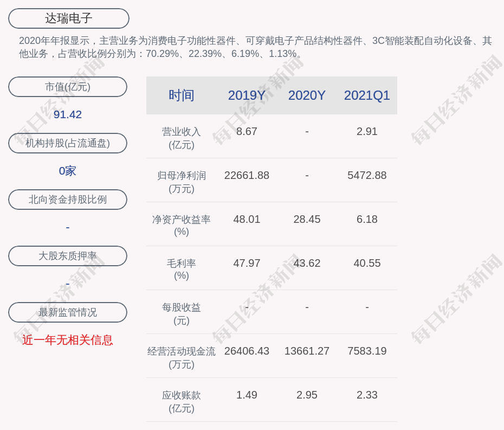Viewport: 504px width, 430px height.
Task: Select the 43.62 gross margin cell
Action: 307,264
